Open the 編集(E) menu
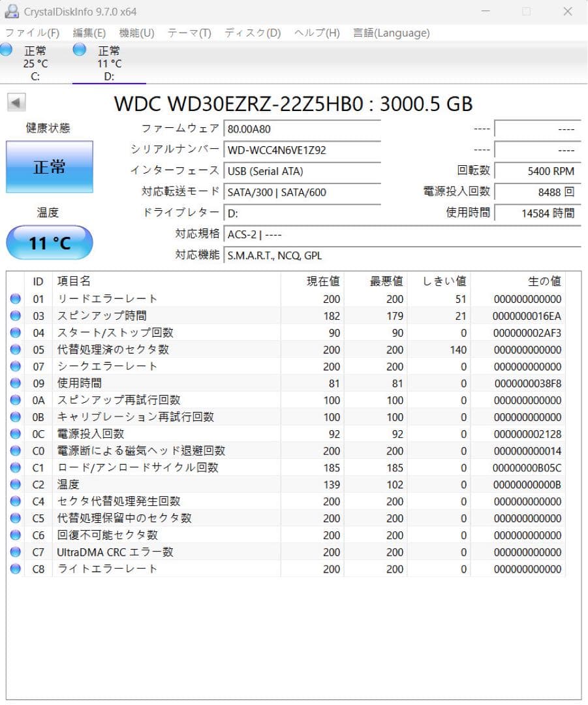Image resolution: width=588 pixels, height=705 pixels. click(89, 33)
